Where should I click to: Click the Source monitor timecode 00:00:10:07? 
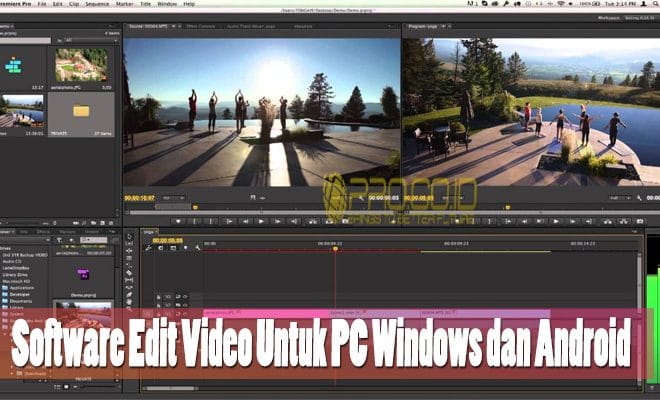[x=139, y=198]
